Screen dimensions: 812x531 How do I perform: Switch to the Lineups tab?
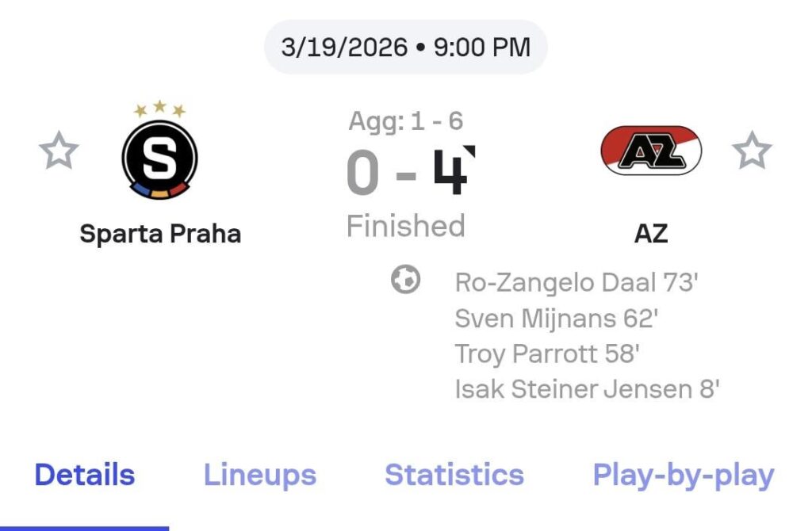pos(259,474)
